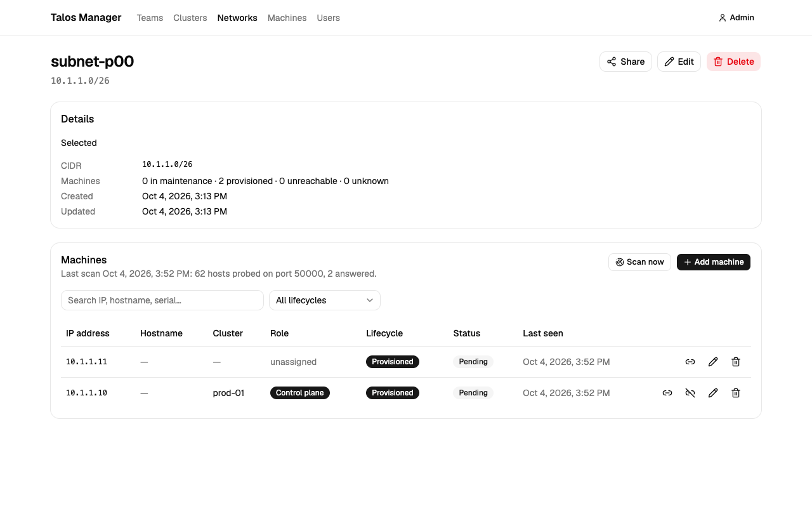The image size is (812, 516).
Task: Click the Lifecycle column header
Action: [384, 333]
